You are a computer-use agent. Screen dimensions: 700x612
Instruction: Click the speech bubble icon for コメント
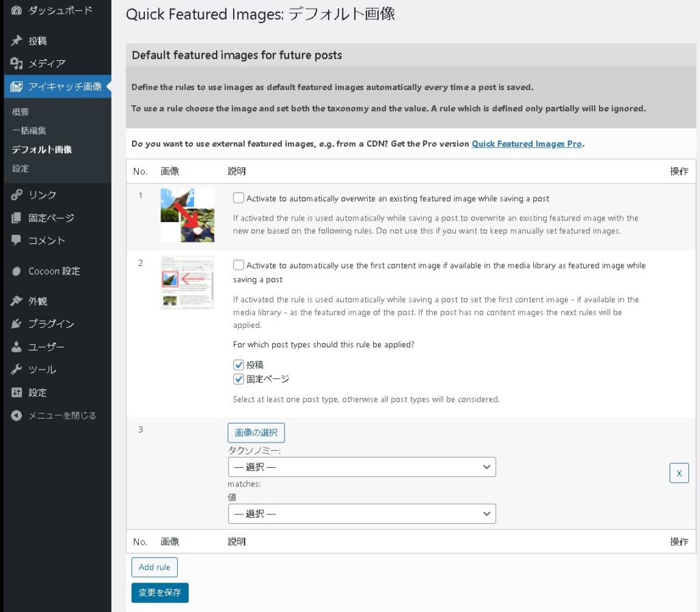(17, 240)
